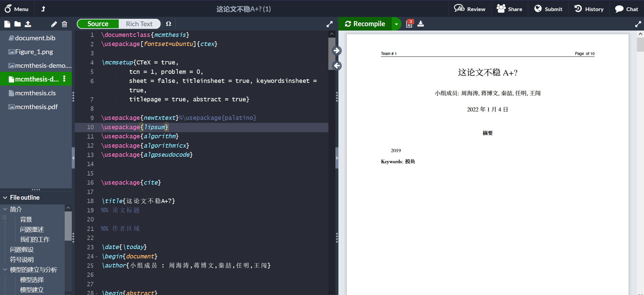Switch to Source editor mode
Image resolution: width=644 pixels, height=295 pixels.
point(98,24)
